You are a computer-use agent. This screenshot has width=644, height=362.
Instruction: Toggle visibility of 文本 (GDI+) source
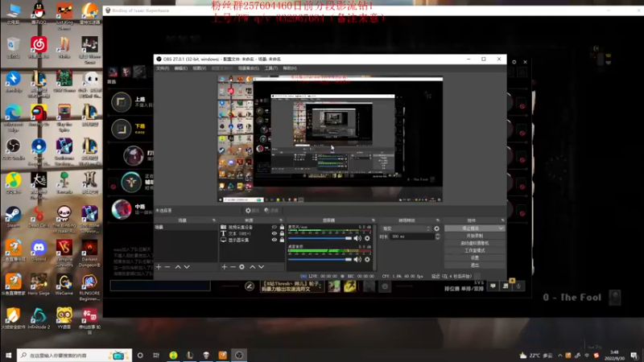pyautogui.click(x=275, y=233)
